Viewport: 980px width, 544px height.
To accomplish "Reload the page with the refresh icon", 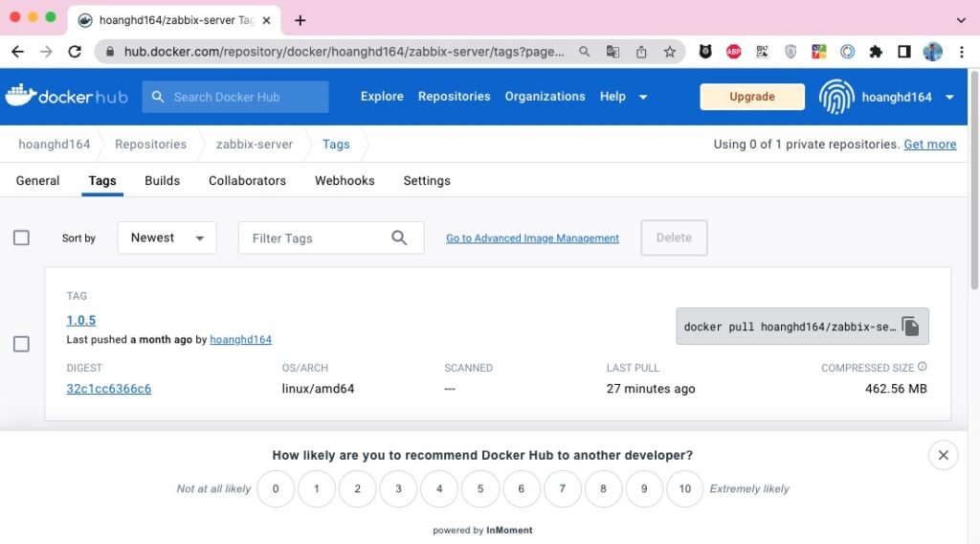I will [x=75, y=52].
